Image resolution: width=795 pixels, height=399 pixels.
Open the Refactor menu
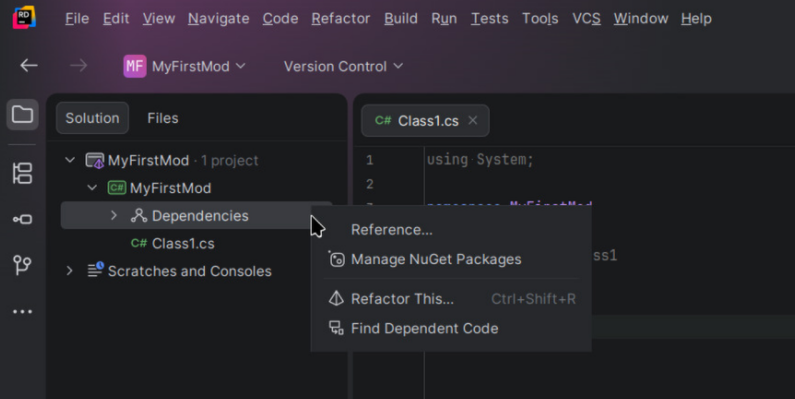(x=341, y=19)
